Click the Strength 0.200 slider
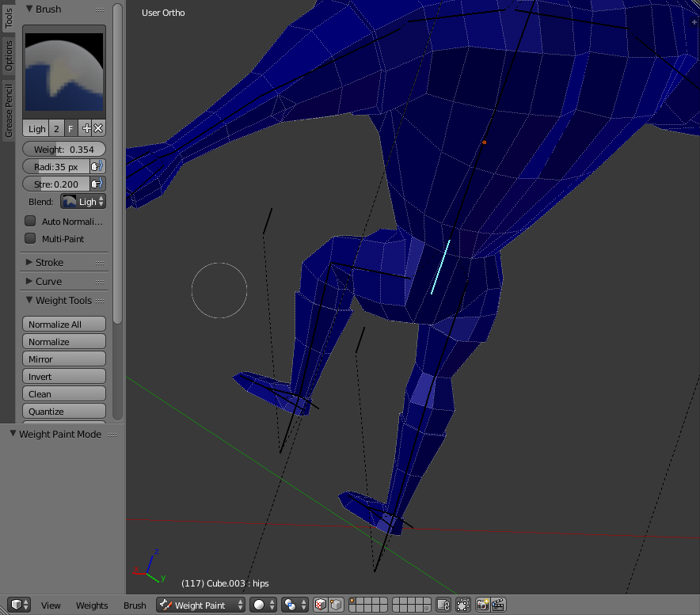Viewport: 700px width, 615px height. (56, 184)
